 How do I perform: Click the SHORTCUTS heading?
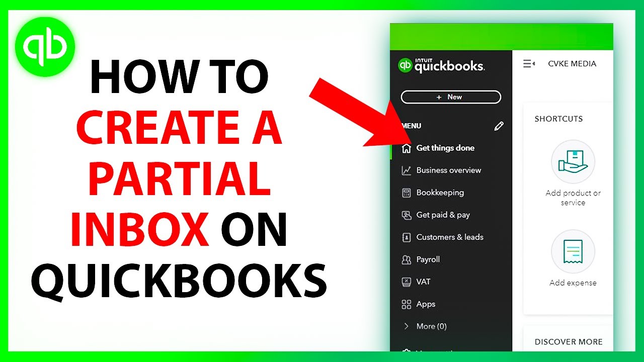558,119
